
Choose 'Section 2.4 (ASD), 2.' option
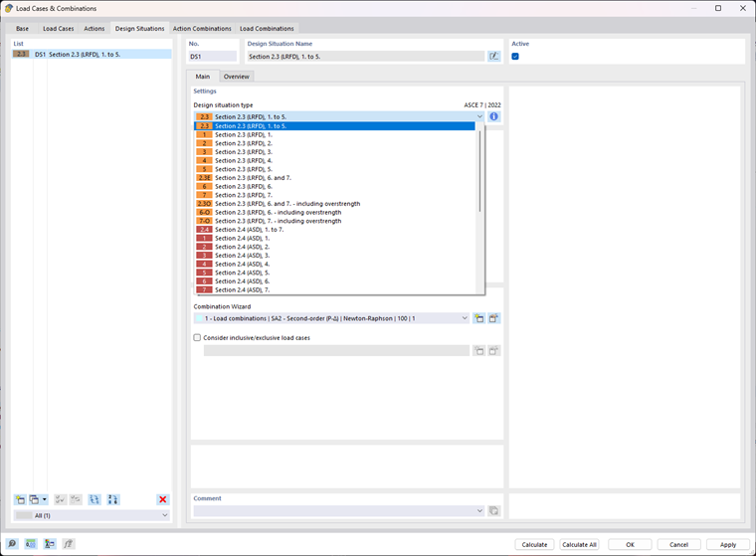click(334, 247)
